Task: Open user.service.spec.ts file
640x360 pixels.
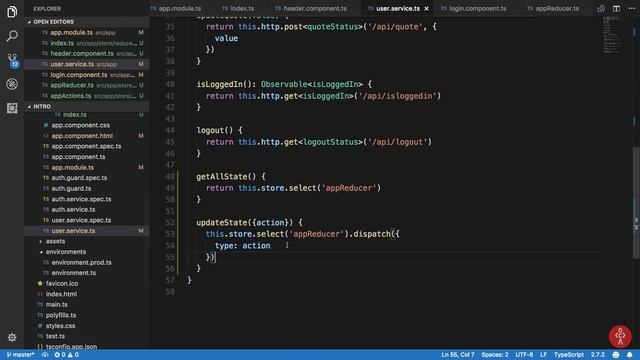Action: [81, 220]
